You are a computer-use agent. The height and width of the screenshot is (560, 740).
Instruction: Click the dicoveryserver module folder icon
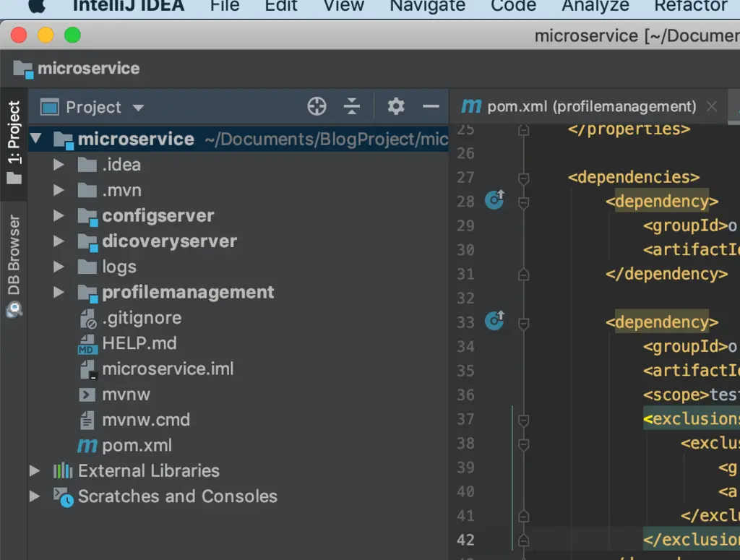[x=87, y=242]
